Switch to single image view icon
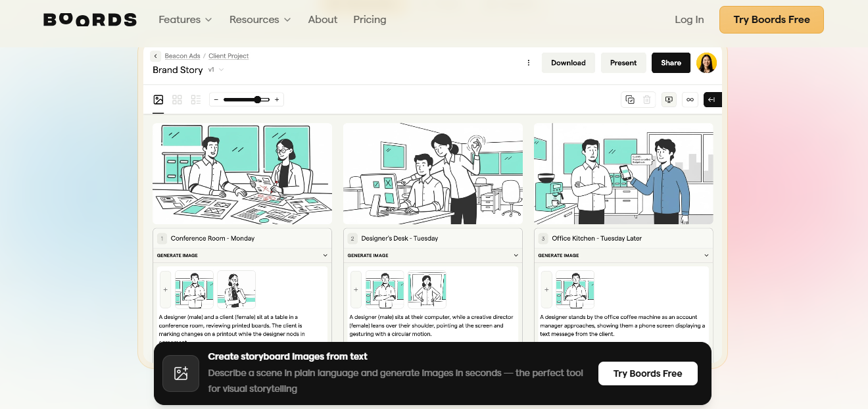The width and height of the screenshot is (868, 409). [x=158, y=100]
